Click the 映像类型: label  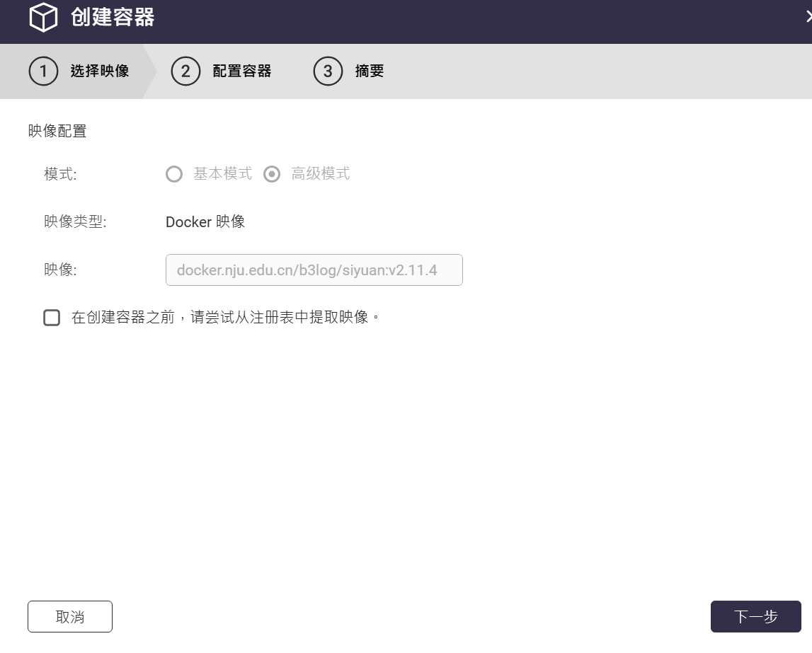click(75, 221)
